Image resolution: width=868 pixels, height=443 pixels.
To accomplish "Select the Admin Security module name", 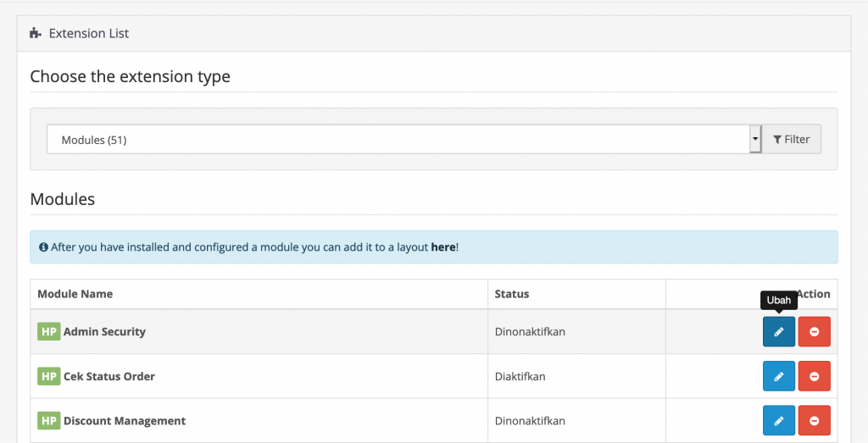I will [104, 332].
